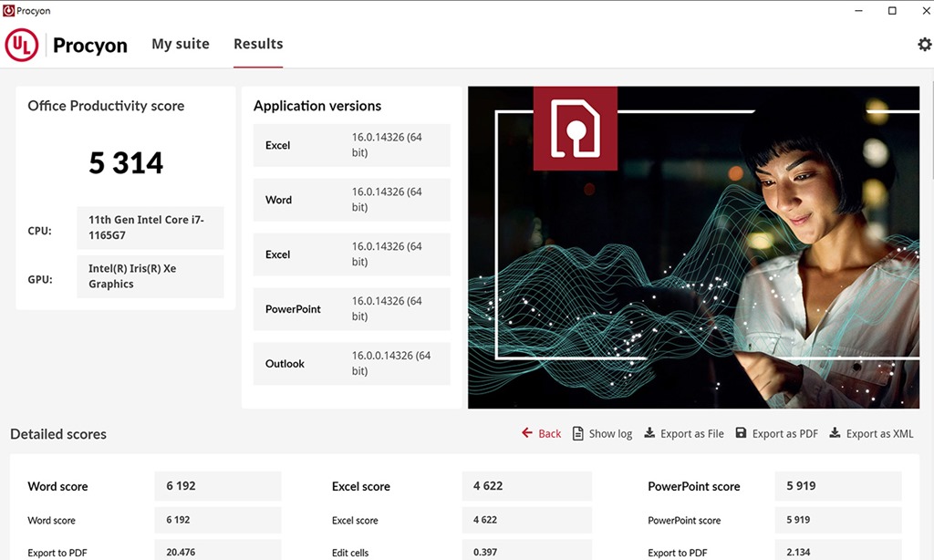The image size is (934, 560).
Task: Click the red Back arrow icon
Action: pyautogui.click(x=527, y=433)
